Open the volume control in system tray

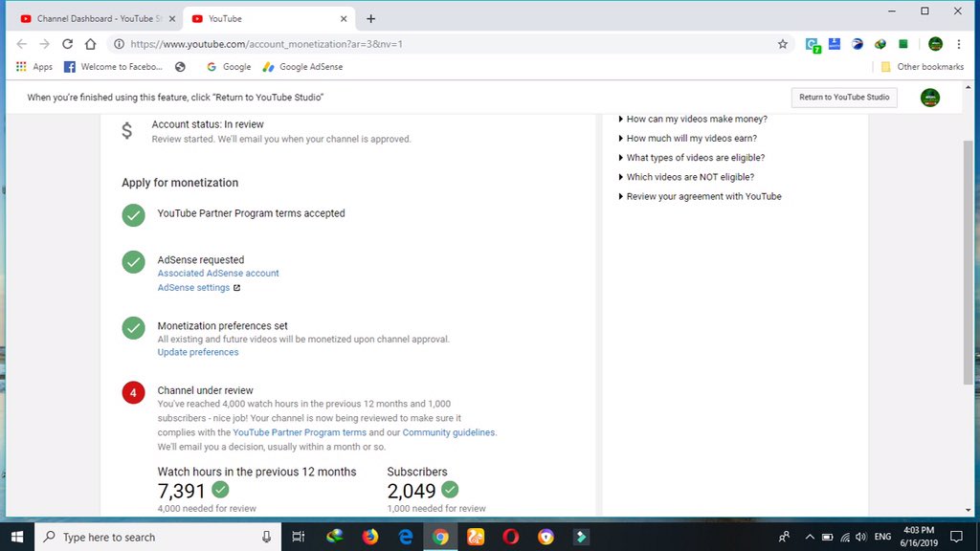[861, 537]
